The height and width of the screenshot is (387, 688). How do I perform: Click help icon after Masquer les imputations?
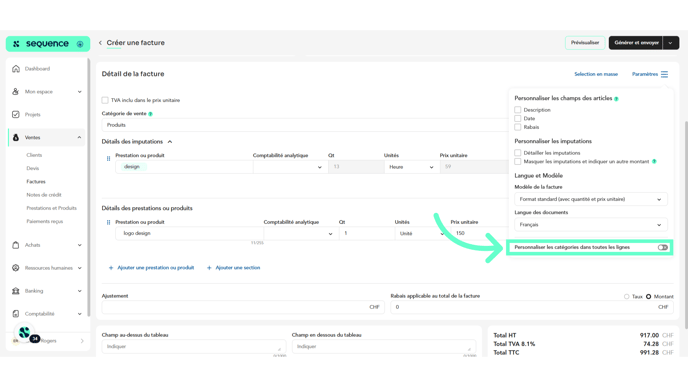click(x=654, y=161)
